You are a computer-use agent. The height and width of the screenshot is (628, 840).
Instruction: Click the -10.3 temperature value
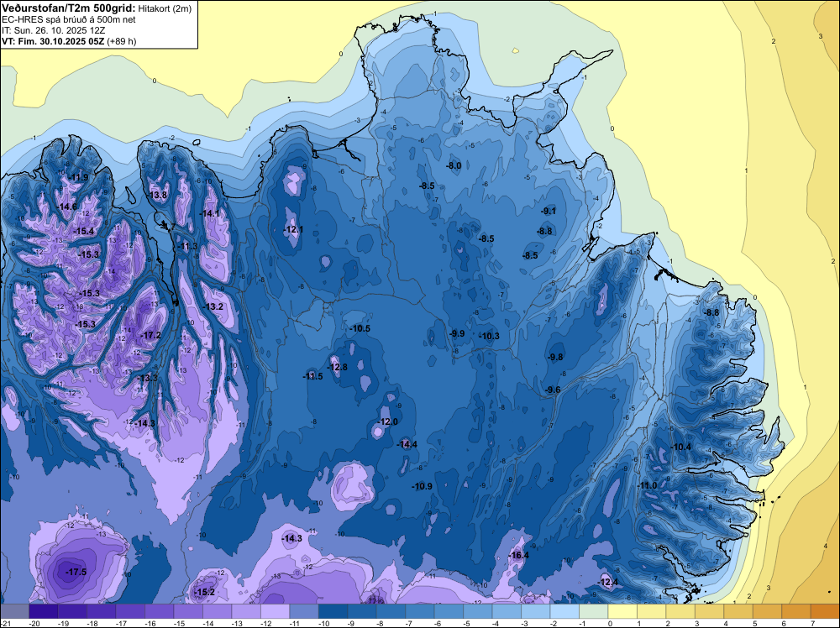pos(490,336)
